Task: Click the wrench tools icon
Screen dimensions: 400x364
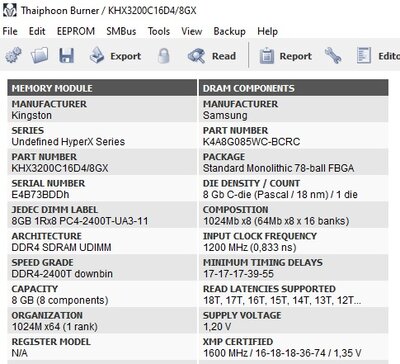Action: (333, 55)
